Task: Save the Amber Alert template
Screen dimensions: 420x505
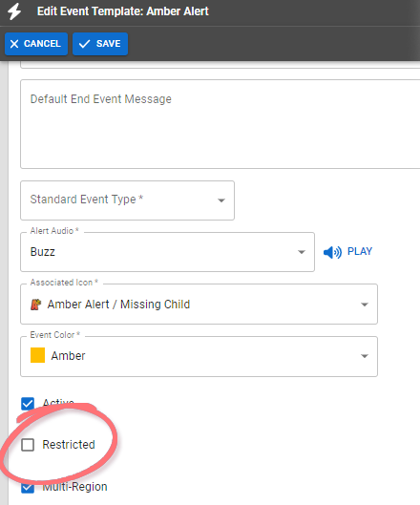Action: (100, 44)
